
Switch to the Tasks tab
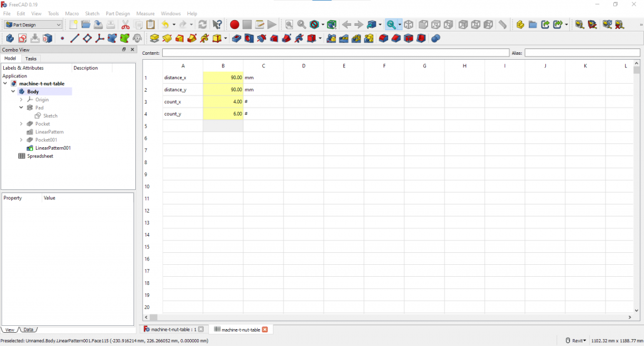coord(31,59)
